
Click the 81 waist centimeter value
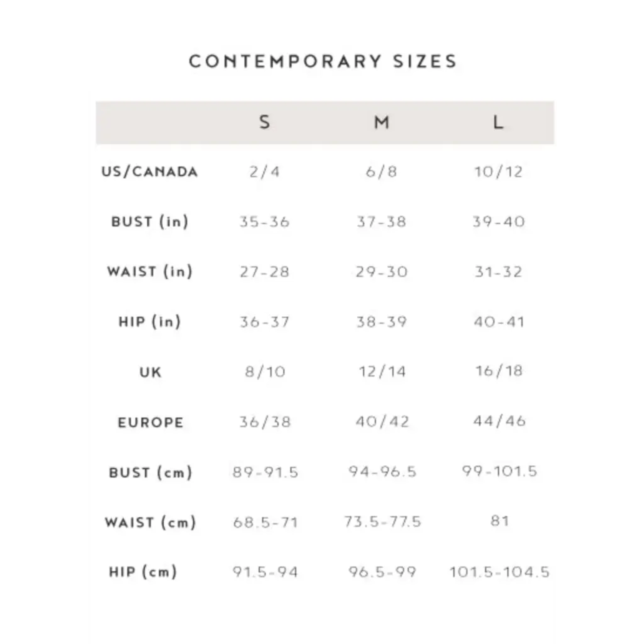pyautogui.click(x=500, y=521)
